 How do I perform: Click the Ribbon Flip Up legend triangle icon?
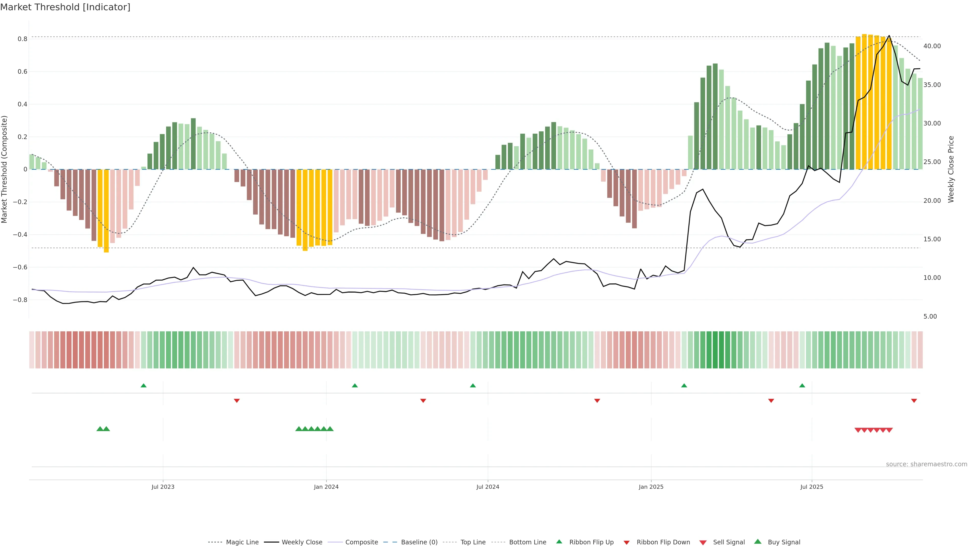pos(559,542)
